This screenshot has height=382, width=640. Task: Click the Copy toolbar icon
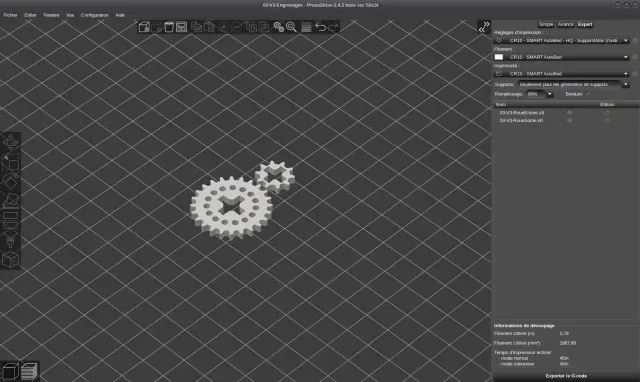[196, 27]
